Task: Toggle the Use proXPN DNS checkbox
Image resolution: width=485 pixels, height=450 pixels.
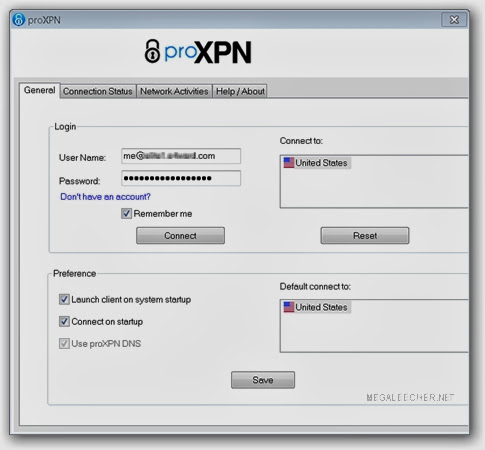Action: 64,343
